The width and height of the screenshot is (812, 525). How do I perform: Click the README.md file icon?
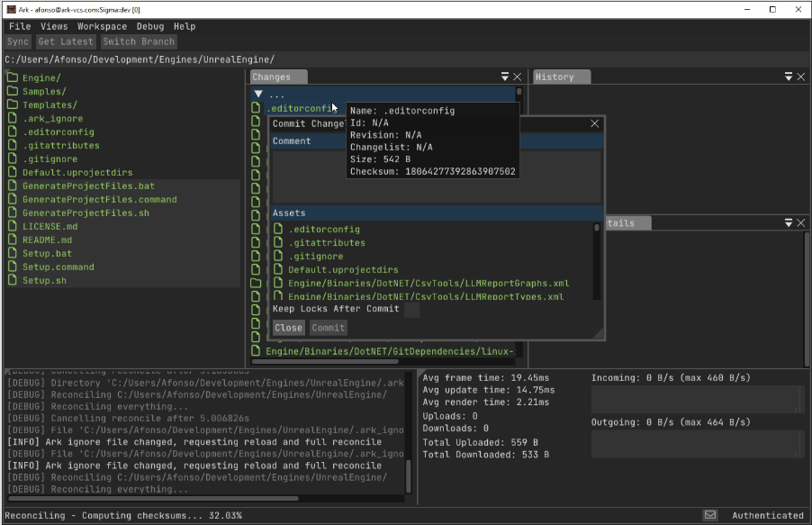(x=13, y=240)
